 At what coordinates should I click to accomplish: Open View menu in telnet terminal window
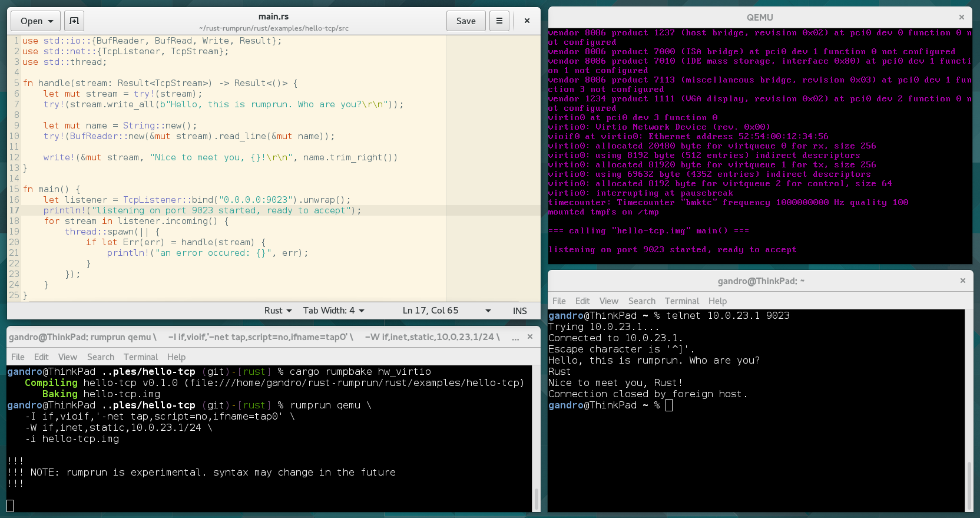[609, 301]
